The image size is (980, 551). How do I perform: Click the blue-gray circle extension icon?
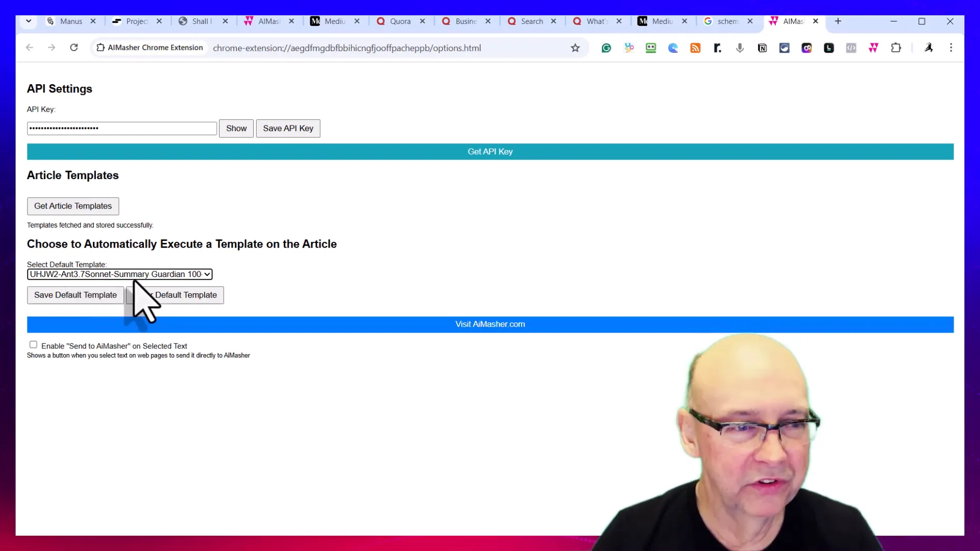[x=785, y=48]
